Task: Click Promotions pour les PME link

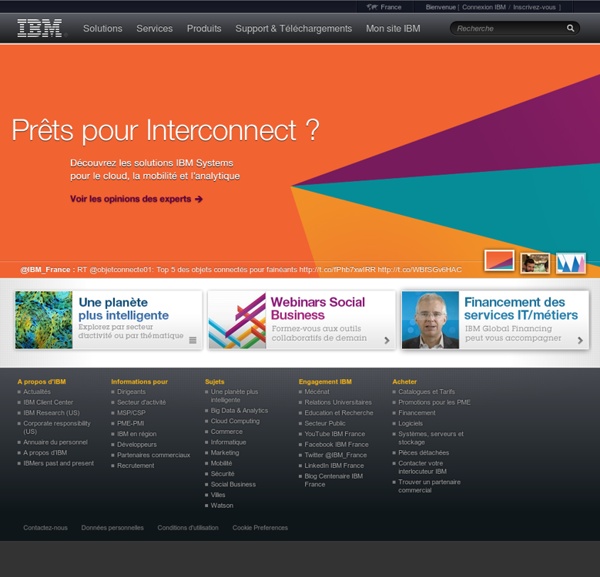Action: [434, 402]
